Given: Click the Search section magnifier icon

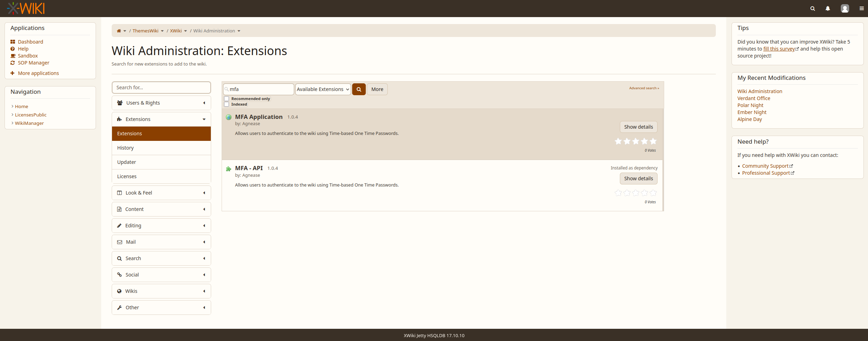Looking at the screenshot, I should pyautogui.click(x=119, y=258).
